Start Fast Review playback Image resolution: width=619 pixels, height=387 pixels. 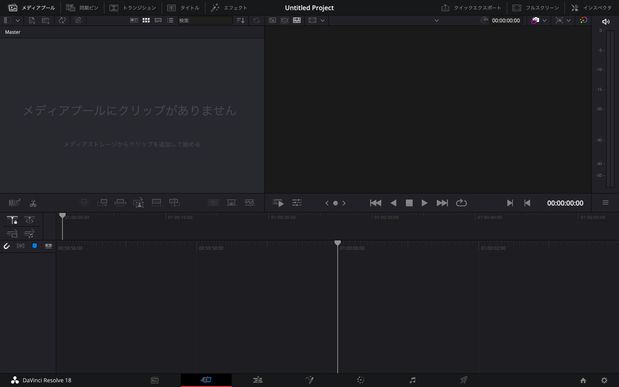(x=278, y=203)
